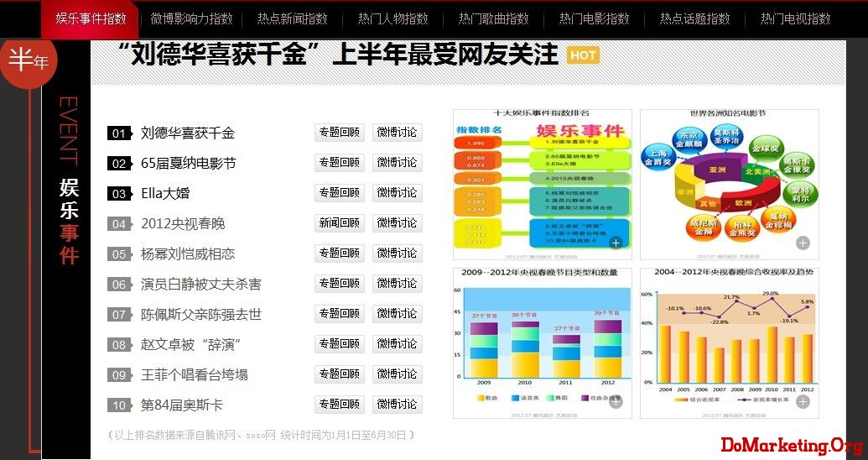Open 微博讨论 for 杨幂刘恺威相恋

coord(397,254)
